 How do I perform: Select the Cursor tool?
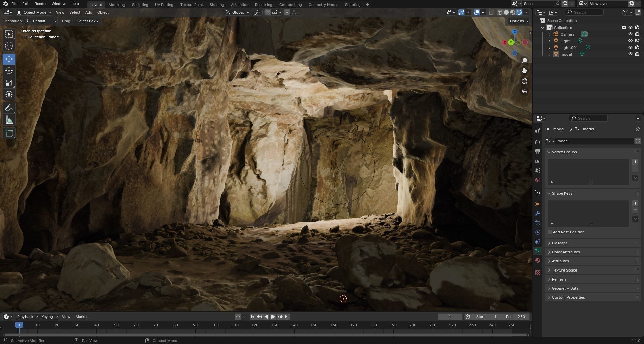point(9,46)
